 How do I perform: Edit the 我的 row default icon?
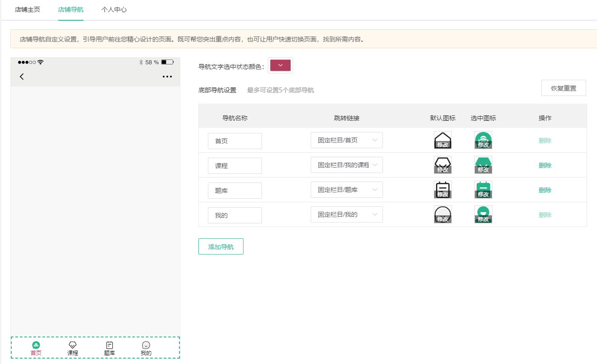coord(442,214)
